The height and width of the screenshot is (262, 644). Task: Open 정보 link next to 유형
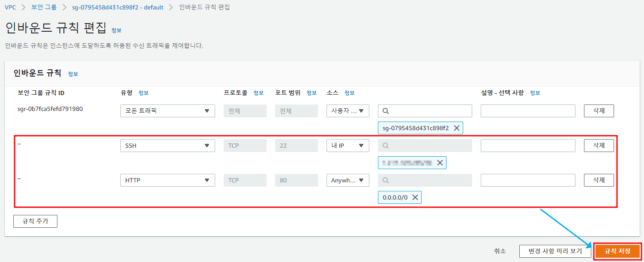click(x=144, y=93)
